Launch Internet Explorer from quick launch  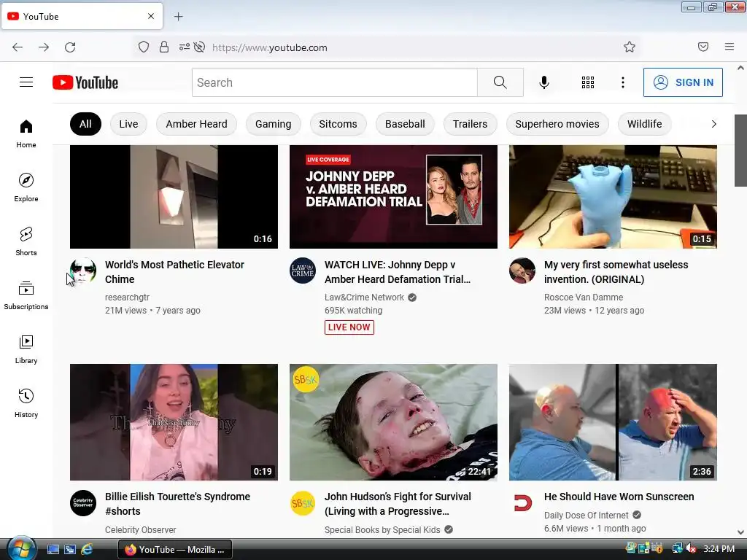click(88, 549)
